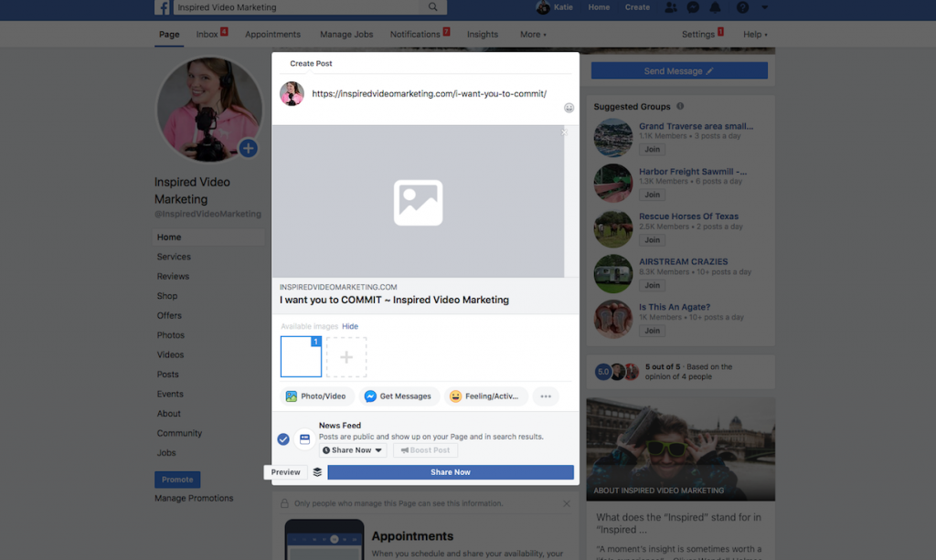This screenshot has height=560, width=936.
Task: Click the About Inspired Video Marketing cover image
Action: [x=680, y=449]
